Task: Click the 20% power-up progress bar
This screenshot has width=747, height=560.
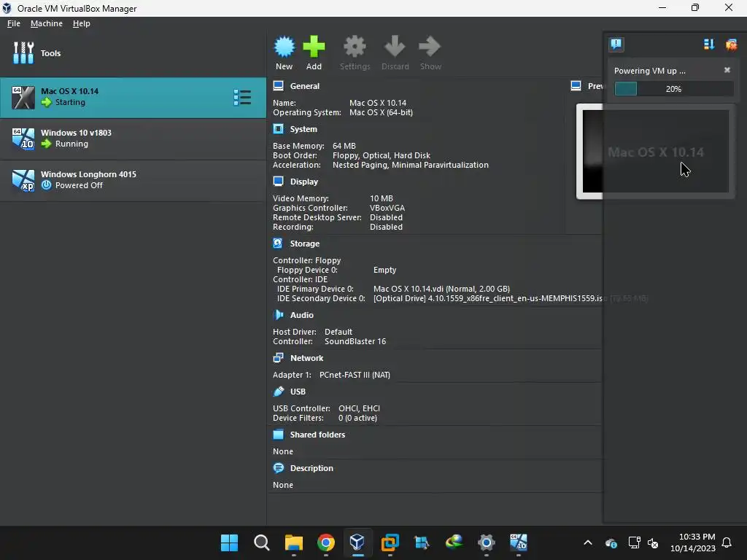Action: click(x=673, y=88)
